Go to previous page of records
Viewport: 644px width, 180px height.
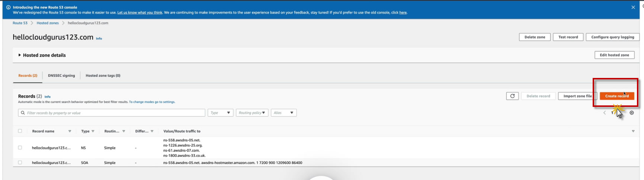(605, 113)
